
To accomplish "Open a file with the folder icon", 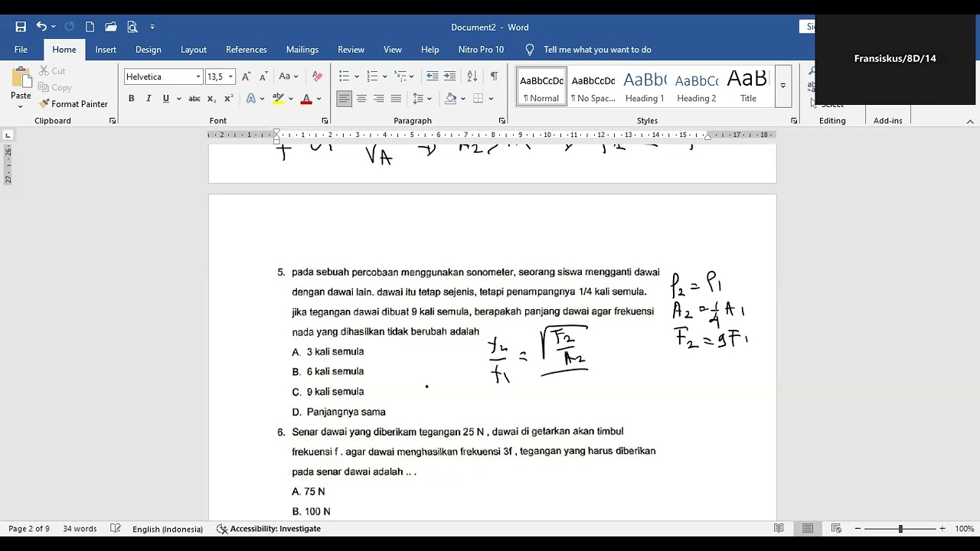I will (111, 27).
